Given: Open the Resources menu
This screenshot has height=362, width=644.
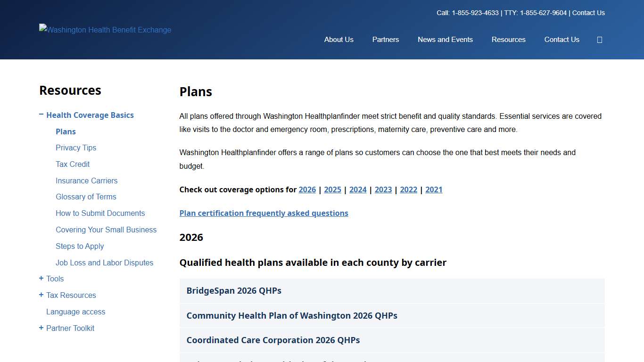Looking at the screenshot, I should point(508,40).
